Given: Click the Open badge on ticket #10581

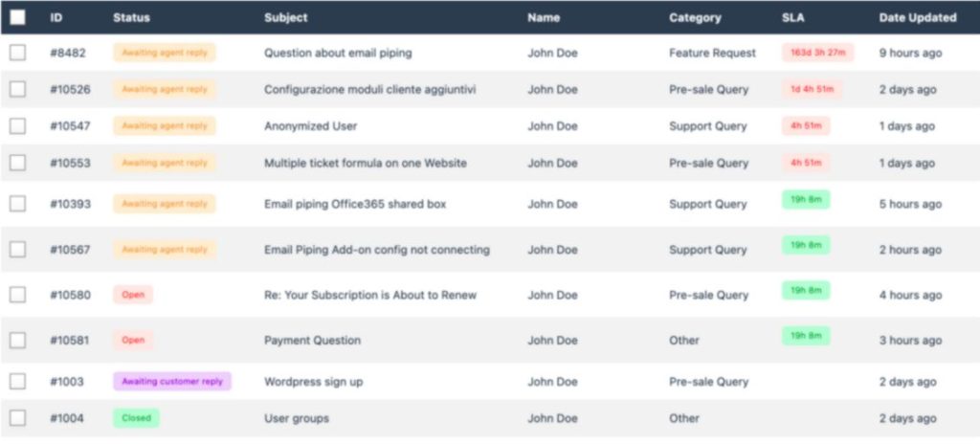Looking at the screenshot, I should pyautogui.click(x=133, y=341).
